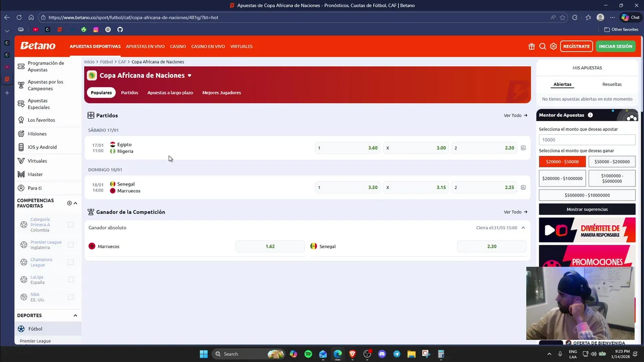
Task: Open browser extensions puzzle icon
Action: [575, 17]
